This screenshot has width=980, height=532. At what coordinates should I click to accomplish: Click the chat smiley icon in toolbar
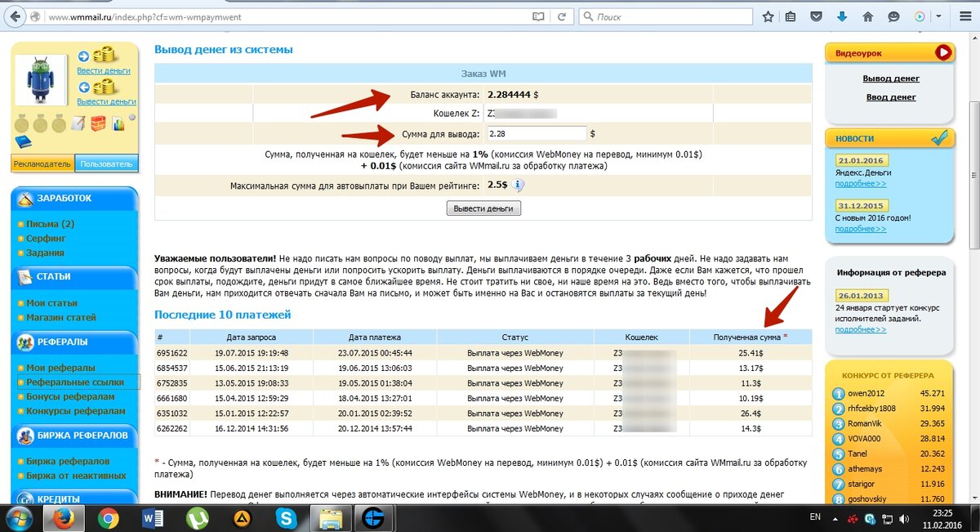click(x=894, y=16)
